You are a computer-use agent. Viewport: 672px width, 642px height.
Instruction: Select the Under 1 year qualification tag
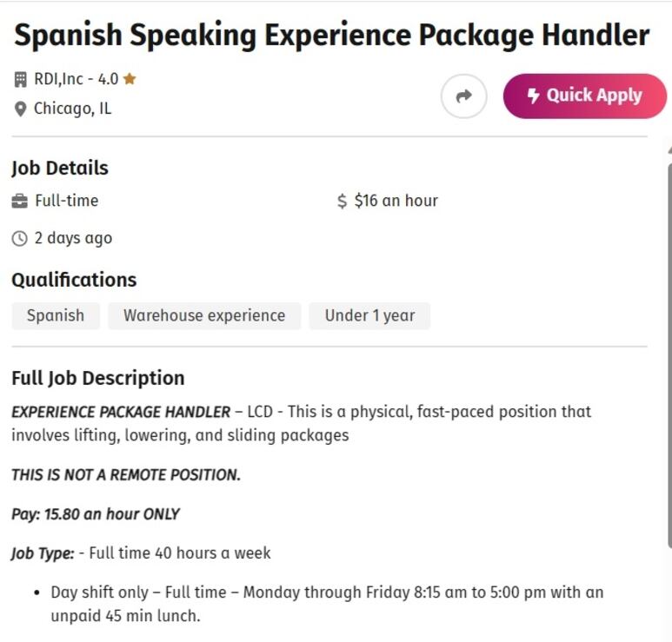tap(369, 315)
